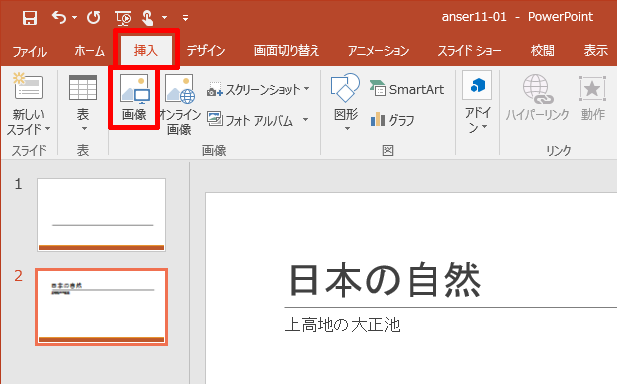The width and height of the screenshot is (617, 384).
Task: Expand the スクリーンショット dropdown arrow
Action: [307, 89]
